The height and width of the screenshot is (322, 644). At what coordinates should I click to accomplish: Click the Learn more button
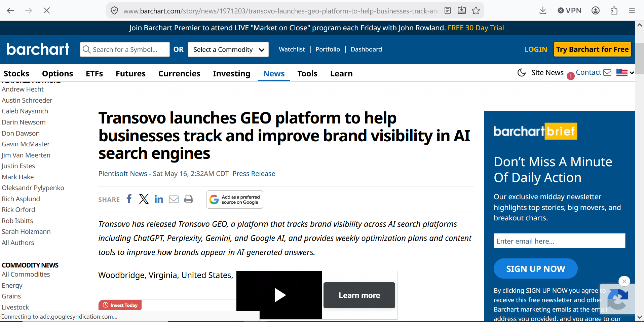[359, 295]
